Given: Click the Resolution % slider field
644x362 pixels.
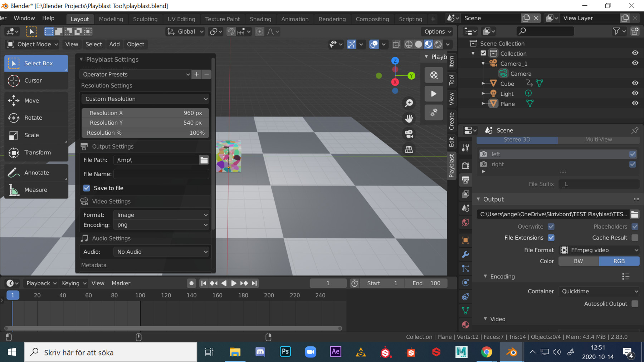Looking at the screenshot, I should click(145, 133).
